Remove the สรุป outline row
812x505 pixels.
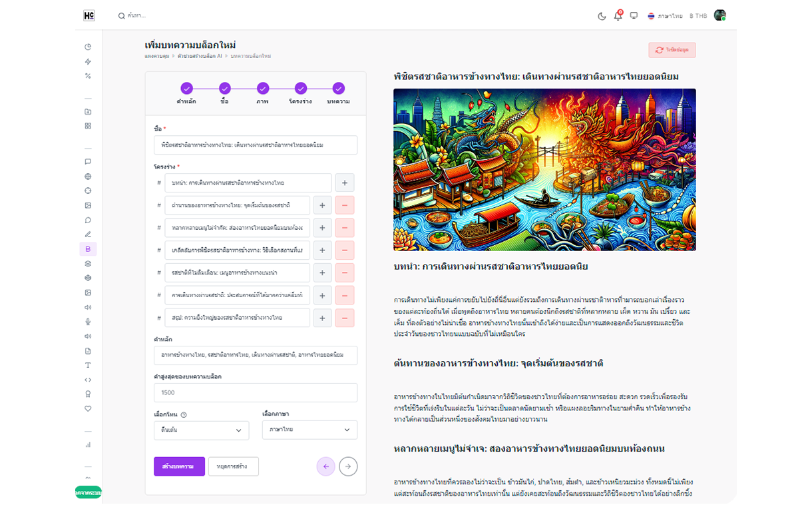344,318
